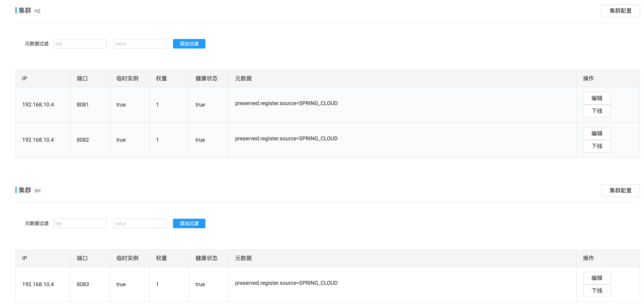This screenshot has height=304, width=644.
Task: Add filter in the HZ cluster section
Action: pos(189,44)
